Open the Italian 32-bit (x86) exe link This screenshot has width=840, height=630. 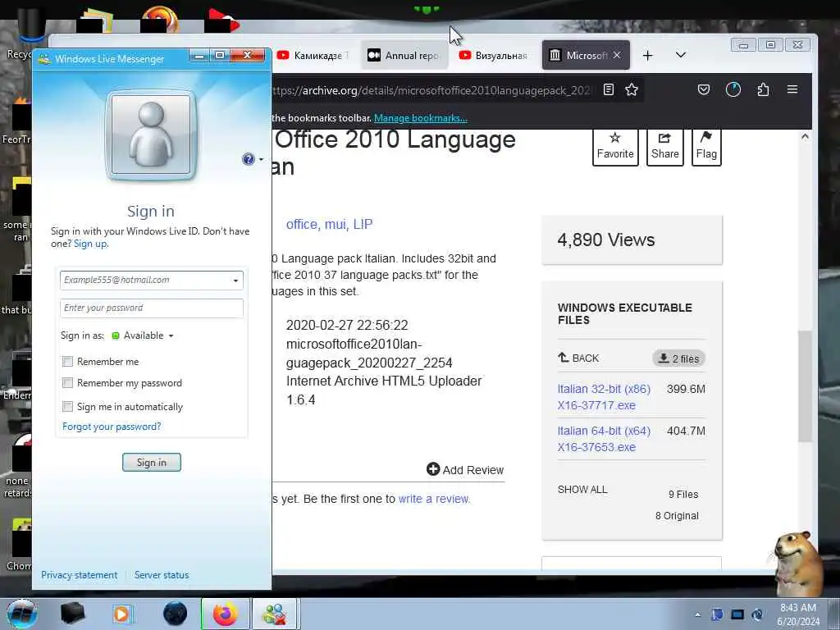pyautogui.click(x=604, y=397)
